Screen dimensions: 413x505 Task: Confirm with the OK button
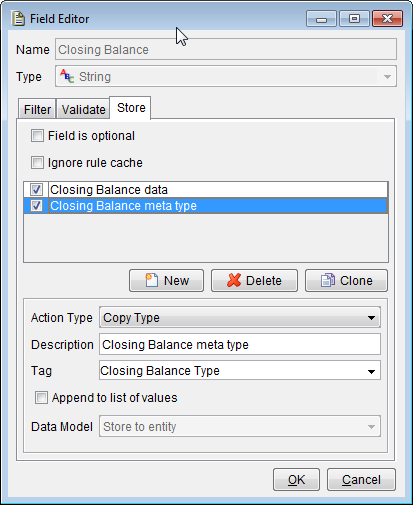pyautogui.click(x=296, y=480)
